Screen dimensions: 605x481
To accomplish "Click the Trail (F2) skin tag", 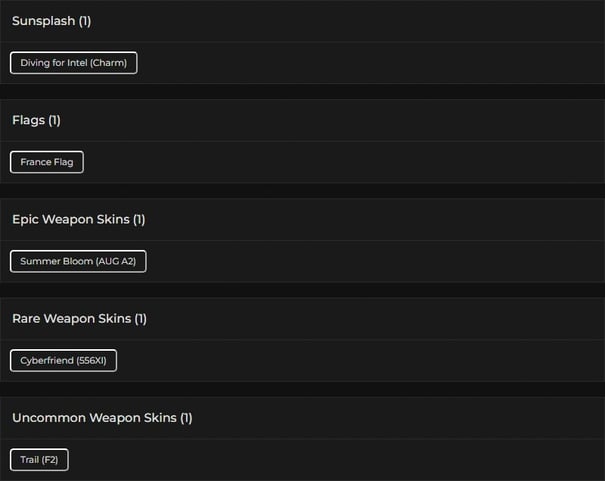I will click(39, 459).
